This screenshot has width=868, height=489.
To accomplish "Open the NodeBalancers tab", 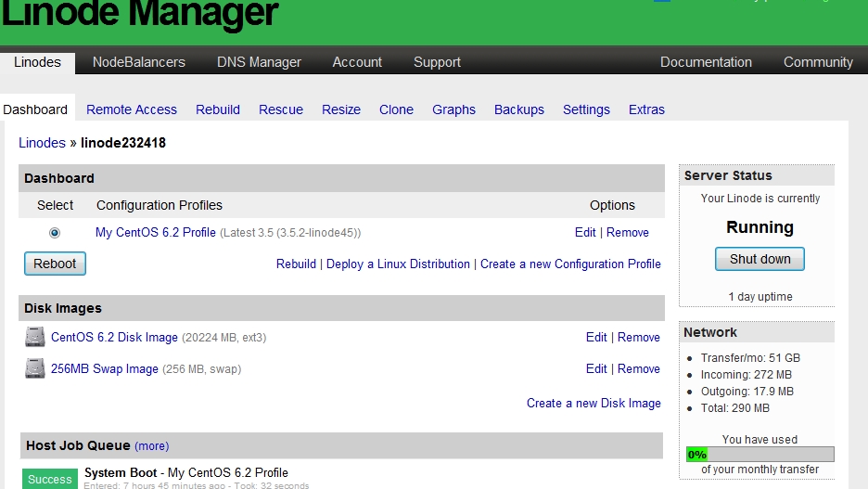I will click(138, 62).
